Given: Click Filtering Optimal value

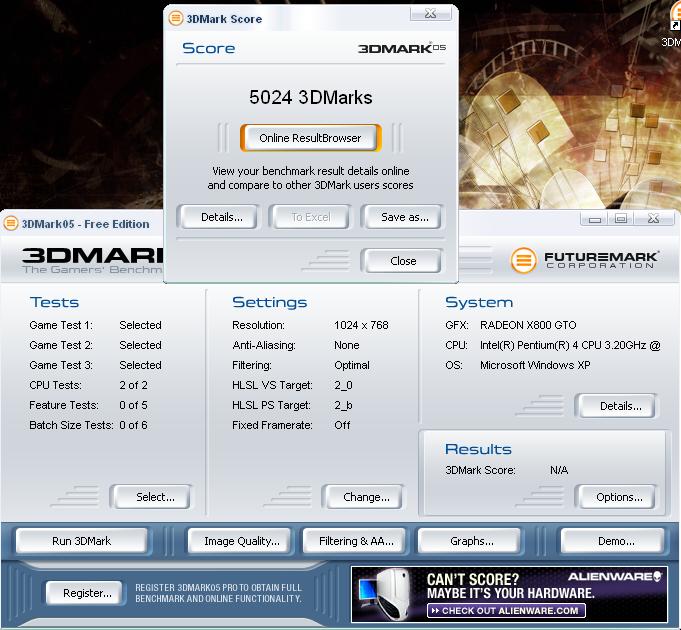Looking at the screenshot, I should pos(352,365).
